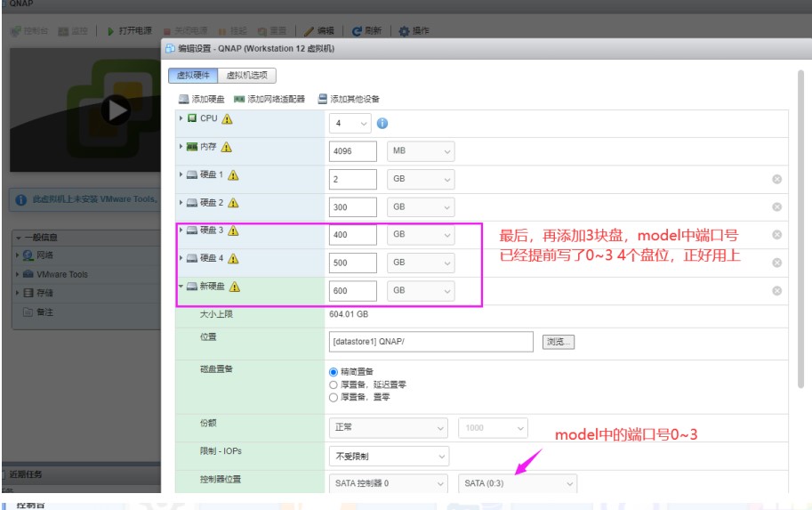
Task: Remove 硬盘 4 with its X icon
Action: pyautogui.click(x=776, y=263)
